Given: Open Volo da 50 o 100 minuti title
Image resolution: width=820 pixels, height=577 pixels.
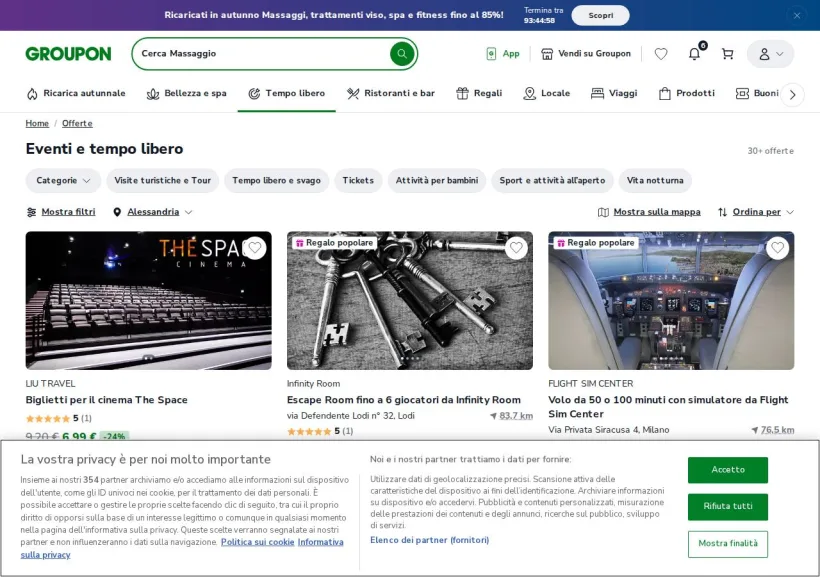Looking at the screenshot, I should click(668, 406).
